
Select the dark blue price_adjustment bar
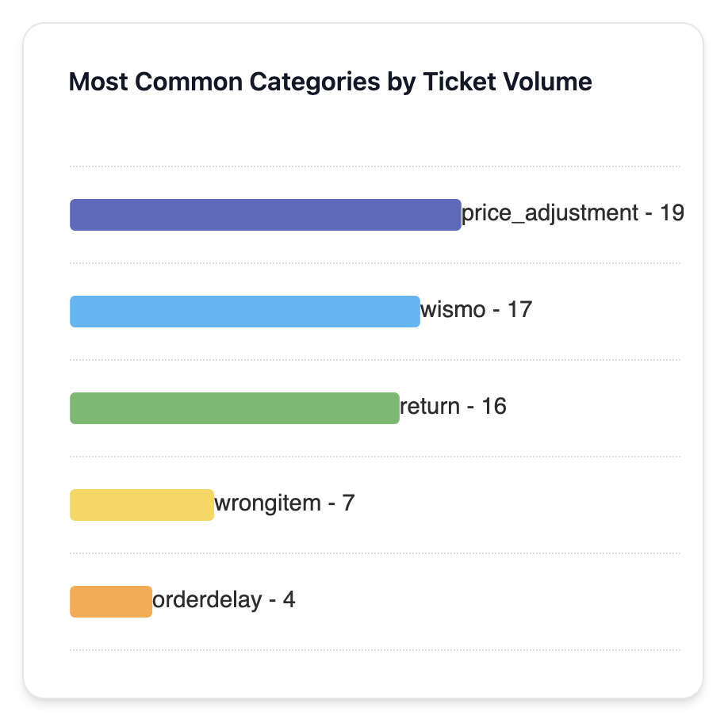(x=265, y=215)
